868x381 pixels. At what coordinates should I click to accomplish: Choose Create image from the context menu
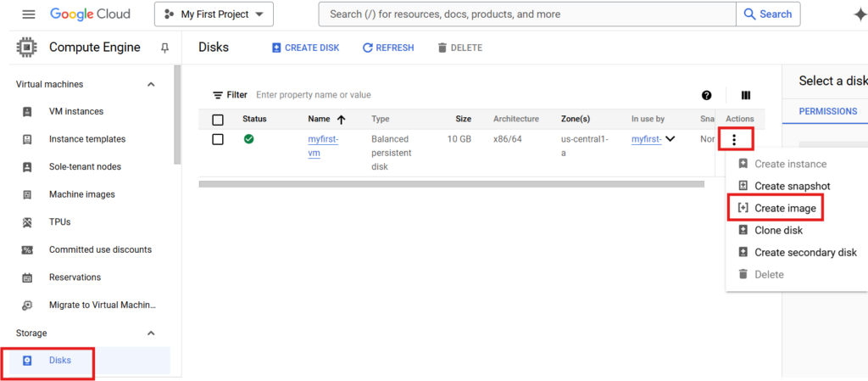click(784, 208)
